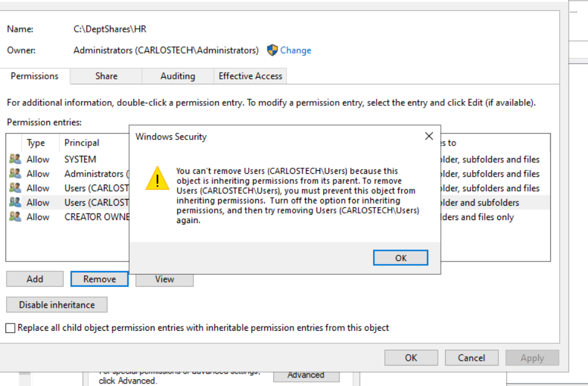Switch to the Effective Access tab
This screenshot has width=588, height=386.
pyautogui.click(x=250, y=76)
